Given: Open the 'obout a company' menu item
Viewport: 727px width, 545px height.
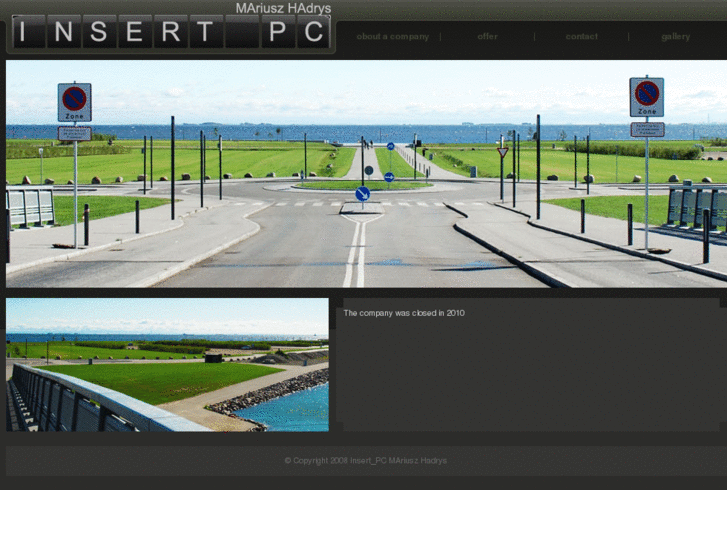Looking at the screenshot, I should click(393, 37).
